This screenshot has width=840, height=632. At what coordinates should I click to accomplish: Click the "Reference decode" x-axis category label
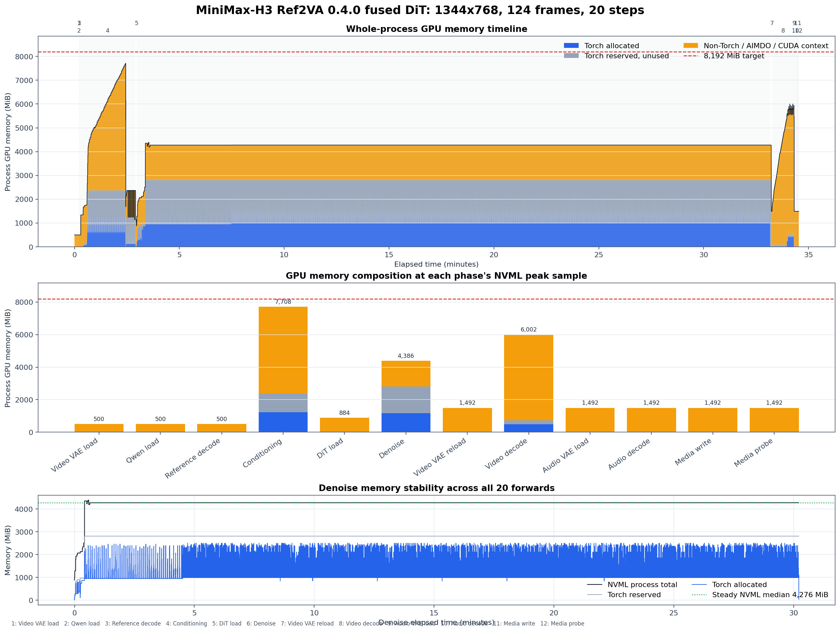pyautogui.click(x=193, y=458)
